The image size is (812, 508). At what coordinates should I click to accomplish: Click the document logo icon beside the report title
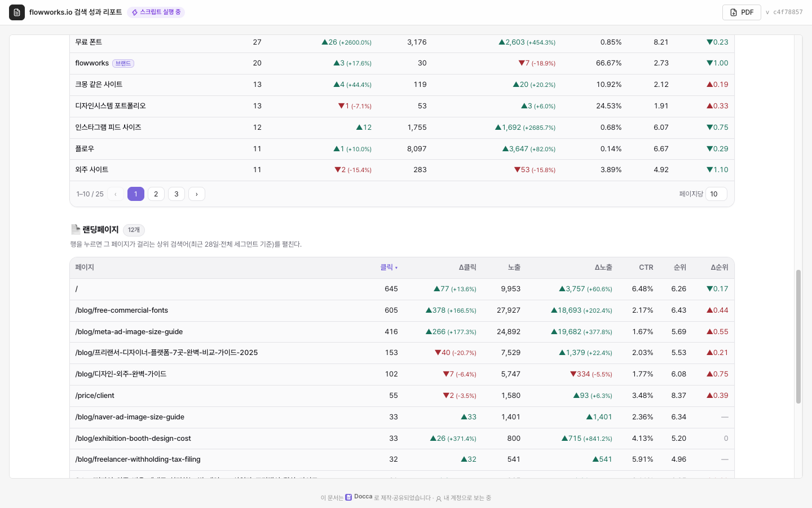coord(17,12)
